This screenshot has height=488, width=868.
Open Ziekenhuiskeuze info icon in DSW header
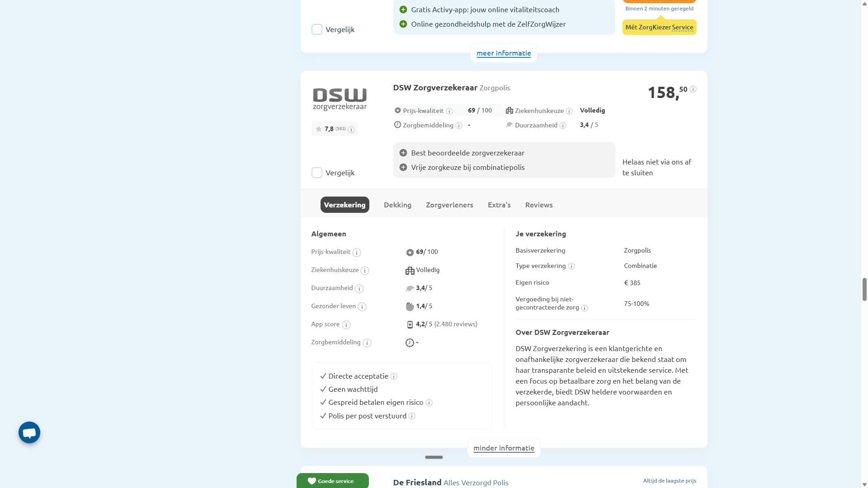(569, 111)
